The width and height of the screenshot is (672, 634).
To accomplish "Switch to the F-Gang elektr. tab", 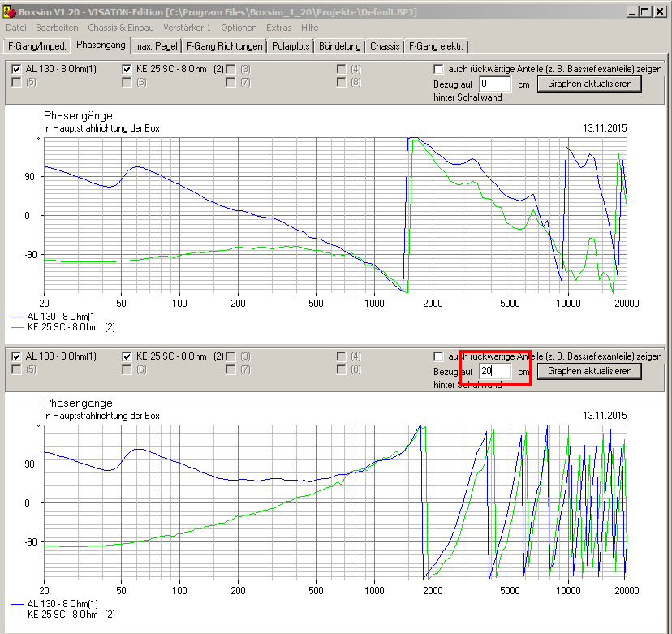I will tap(436, 46).
